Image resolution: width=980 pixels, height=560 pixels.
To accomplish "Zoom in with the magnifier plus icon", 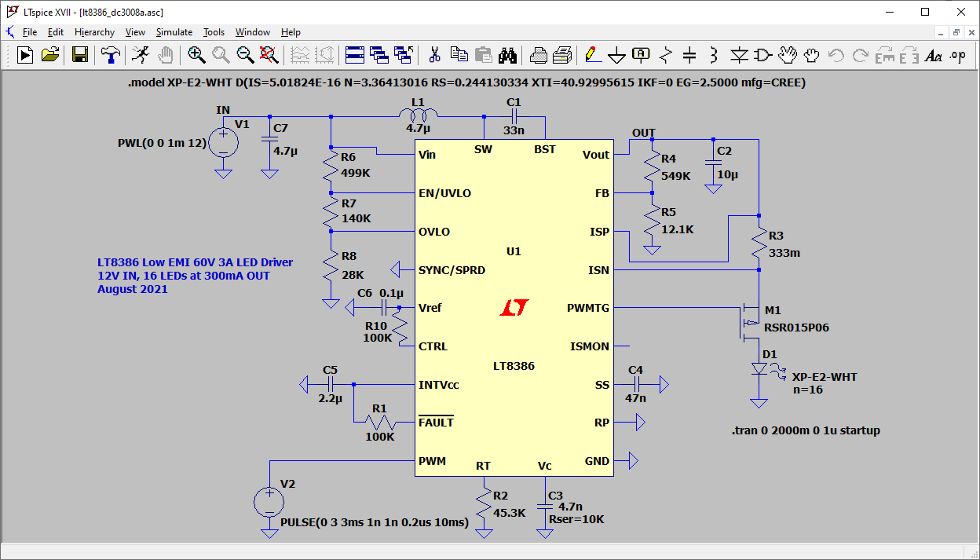I will tap(196, 54).
